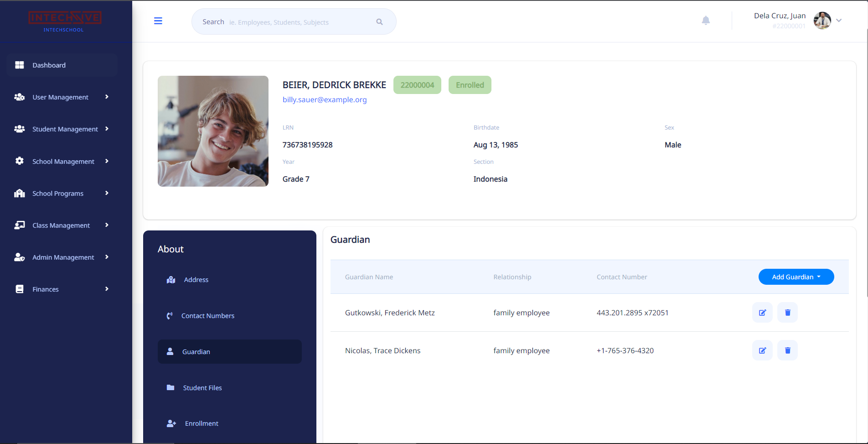This screenshot has width=868, height=444.
Task: Edit guardian Gutkowski, Frederick Metz
Action: point(762,313)
